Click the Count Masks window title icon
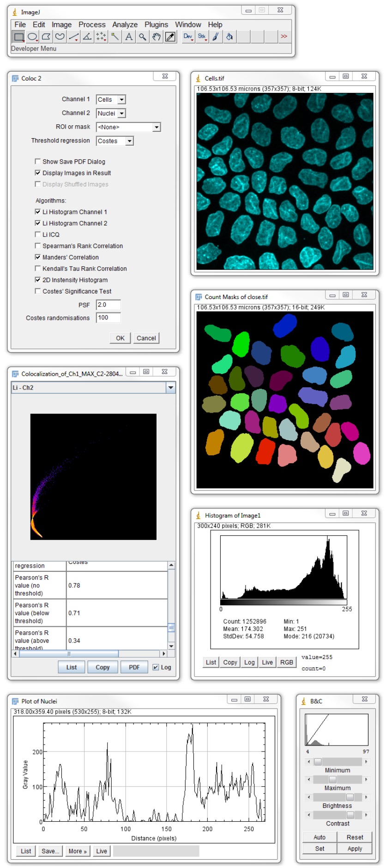Viewport: 386px width, 868px height. 199,297
